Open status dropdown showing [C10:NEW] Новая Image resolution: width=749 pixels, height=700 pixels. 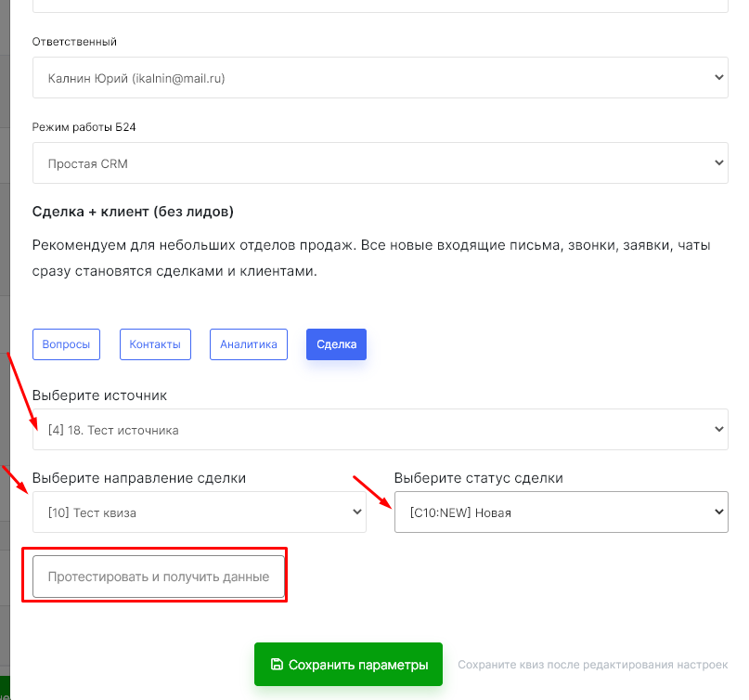pyautogui.click(x=561, y=512)
